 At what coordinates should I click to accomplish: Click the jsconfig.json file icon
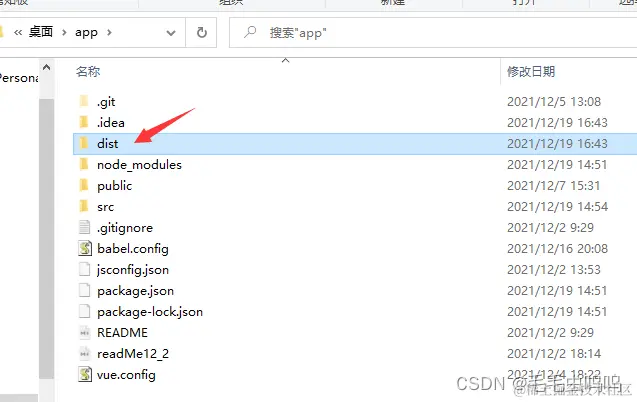84,269
